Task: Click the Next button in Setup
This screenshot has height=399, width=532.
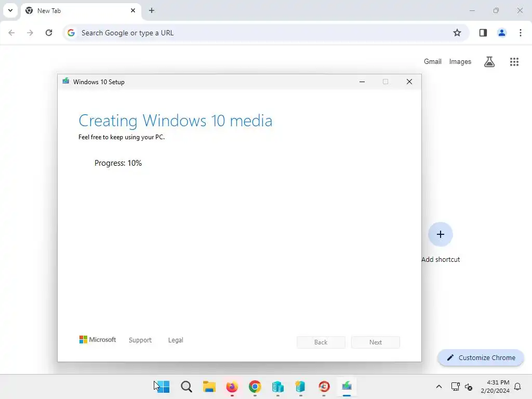Action: click(x=376, y=342)
